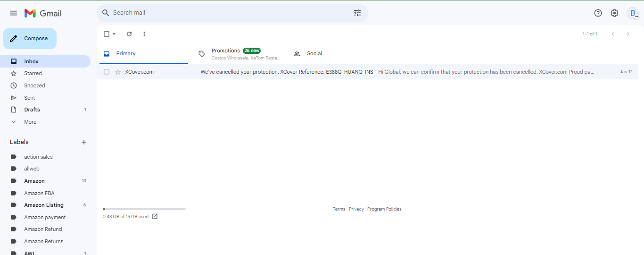Image resolution: width=644 pixels, height=255 pixels.
Task: Click the 1–1 of 1 page count
Action: [590, 34]
